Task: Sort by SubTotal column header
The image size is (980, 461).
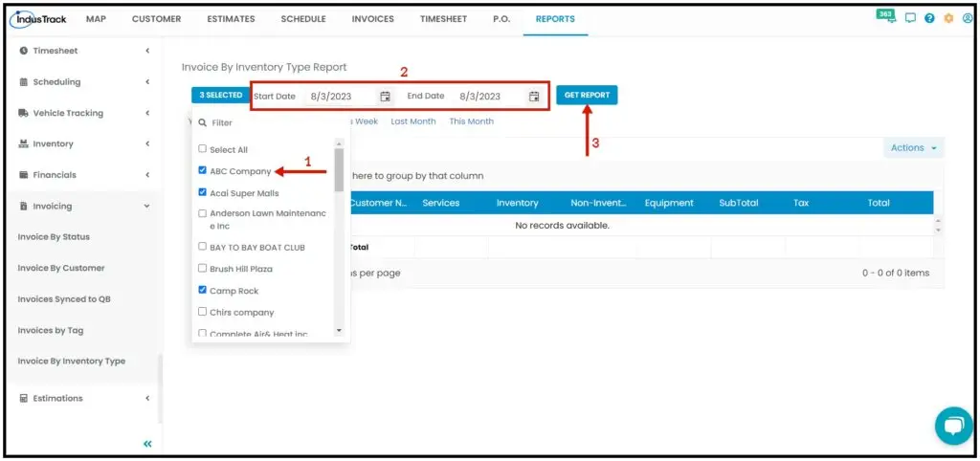Action: click(x=738, y=203)
